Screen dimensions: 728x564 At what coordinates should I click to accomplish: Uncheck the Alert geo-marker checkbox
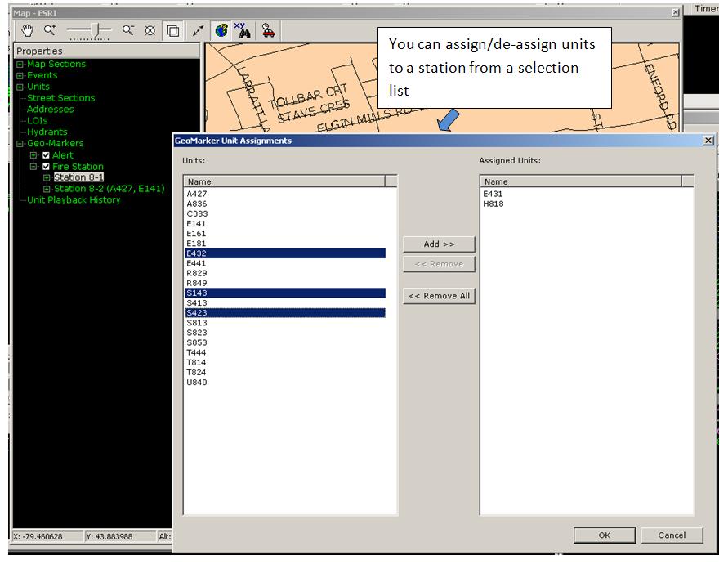pos(46,155)
